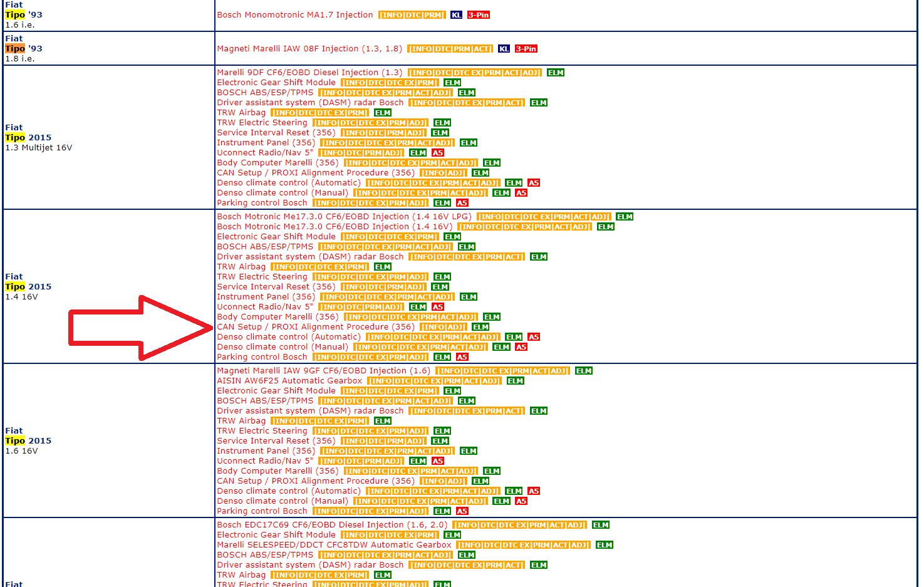Open Instrument Panel (356) link in 1.6 16V group
Screen dimensions: 924x587
click(266, 451)
